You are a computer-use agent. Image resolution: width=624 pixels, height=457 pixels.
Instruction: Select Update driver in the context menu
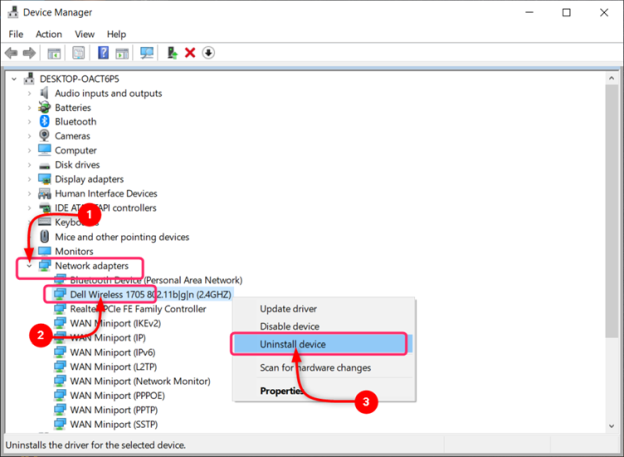[290, 308]
